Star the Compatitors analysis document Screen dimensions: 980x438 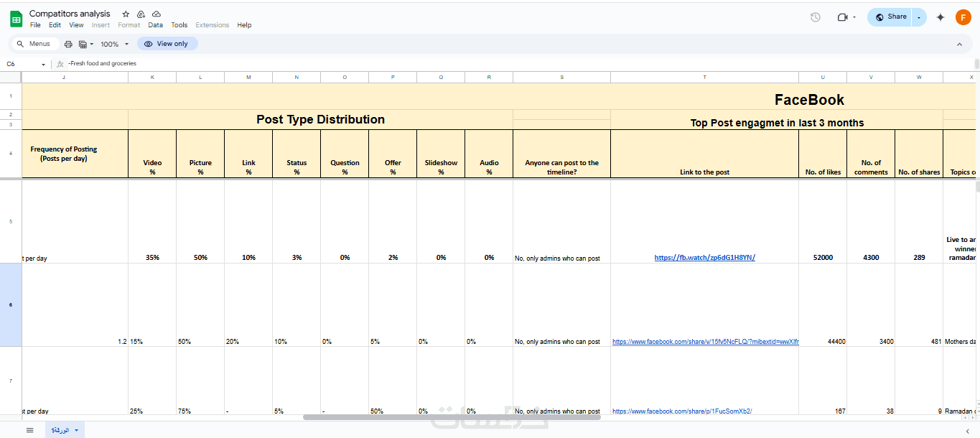click(126, 14)
